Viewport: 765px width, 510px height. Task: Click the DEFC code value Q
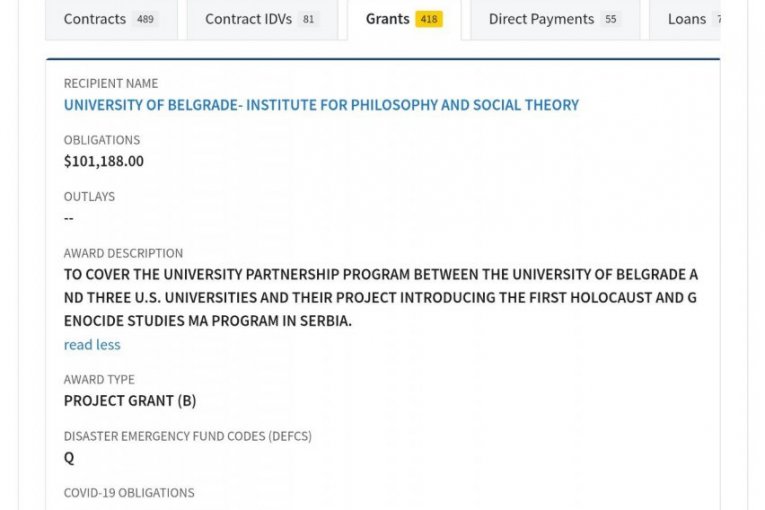click(69, 458)
